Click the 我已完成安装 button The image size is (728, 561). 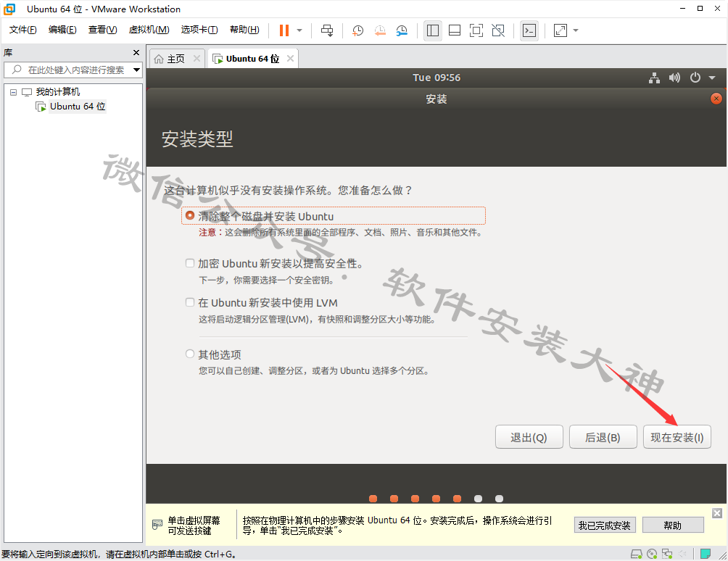(x=605, y=525)
